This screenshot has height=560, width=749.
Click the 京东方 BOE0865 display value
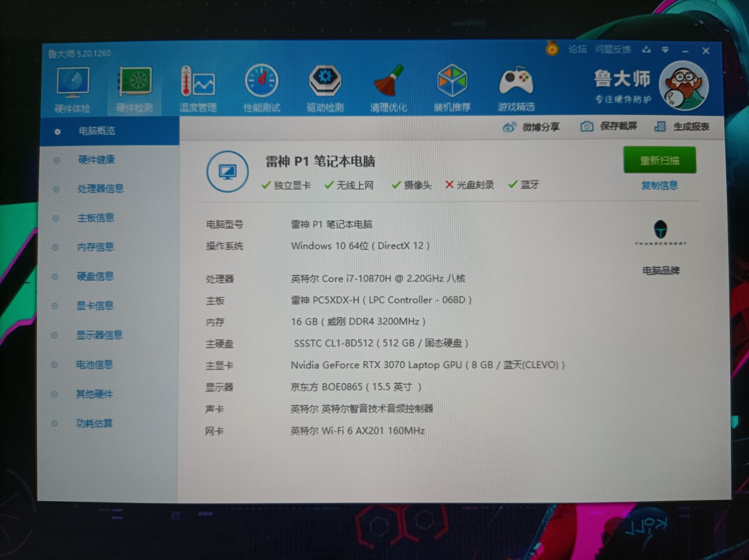[356, 387]
